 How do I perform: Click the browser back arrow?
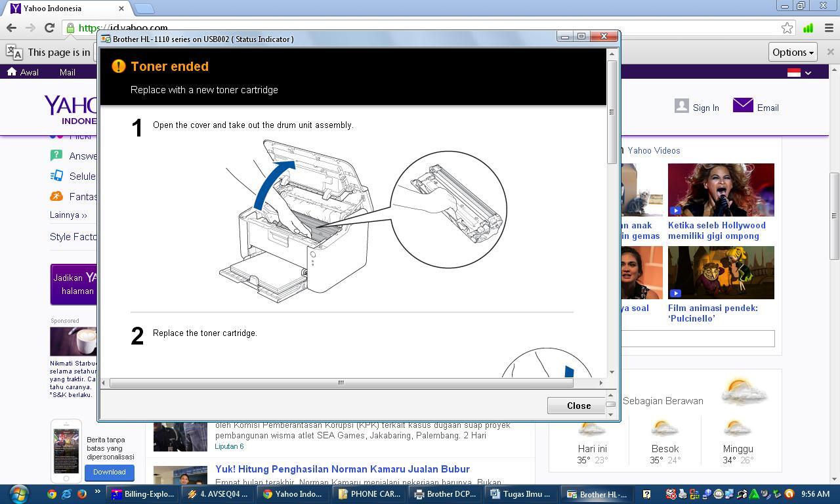pyautogui.click(x=11, y=28)
